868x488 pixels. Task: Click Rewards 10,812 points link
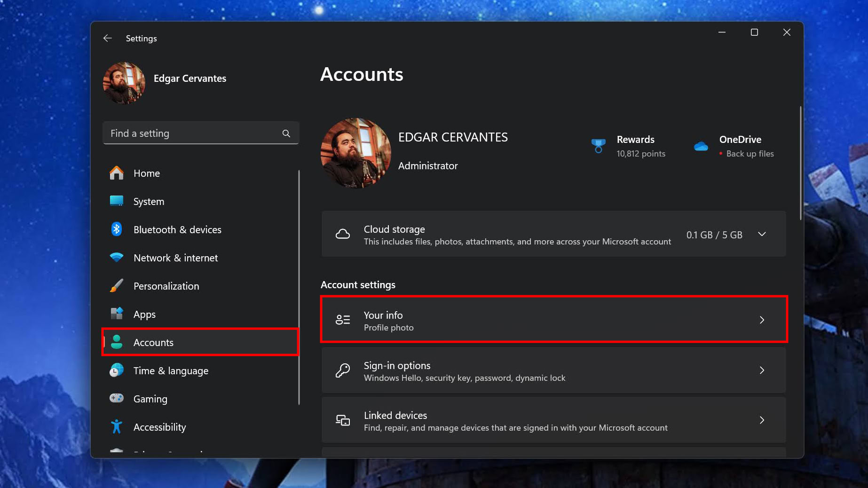click(x=640, y=154)
